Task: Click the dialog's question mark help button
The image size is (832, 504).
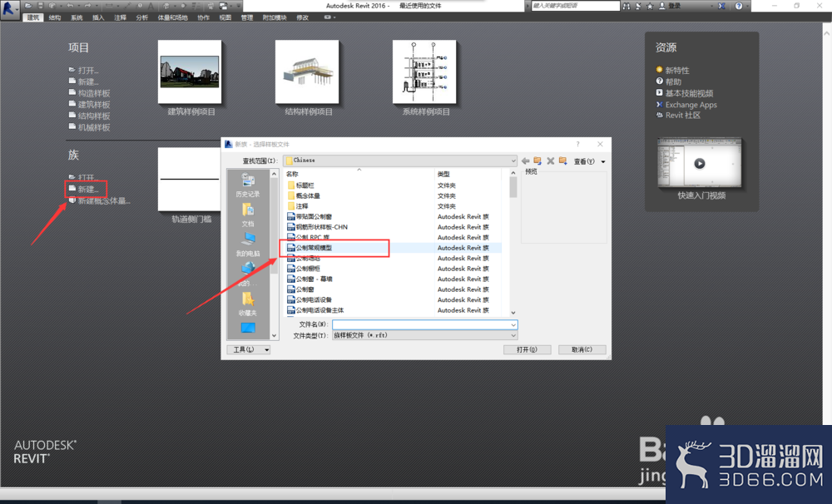Action: coord(578,145)
